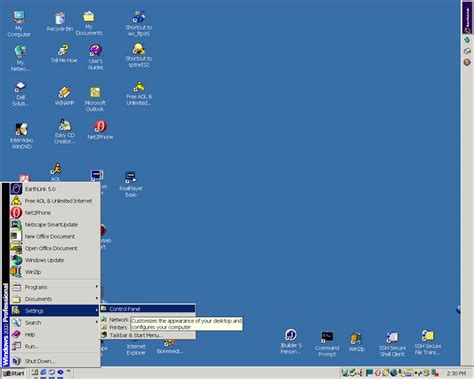Choose Shut Down... in Start menu
Viewport: 474px width, 379px height.
point(55,361)
